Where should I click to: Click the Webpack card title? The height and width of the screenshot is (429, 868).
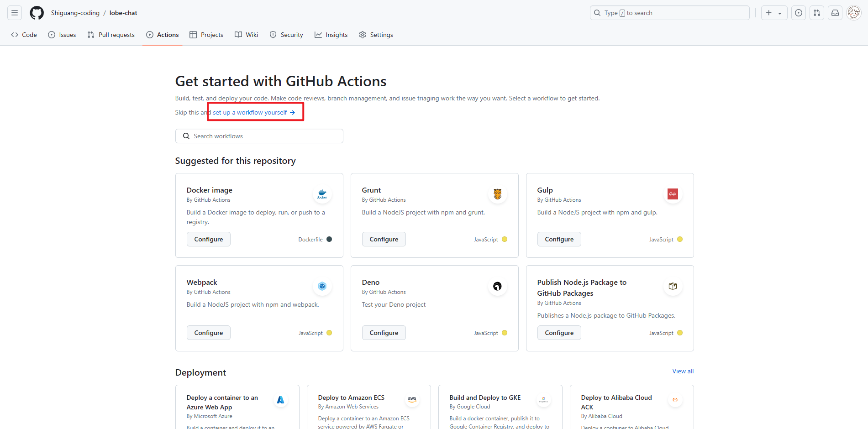(202, 282)
